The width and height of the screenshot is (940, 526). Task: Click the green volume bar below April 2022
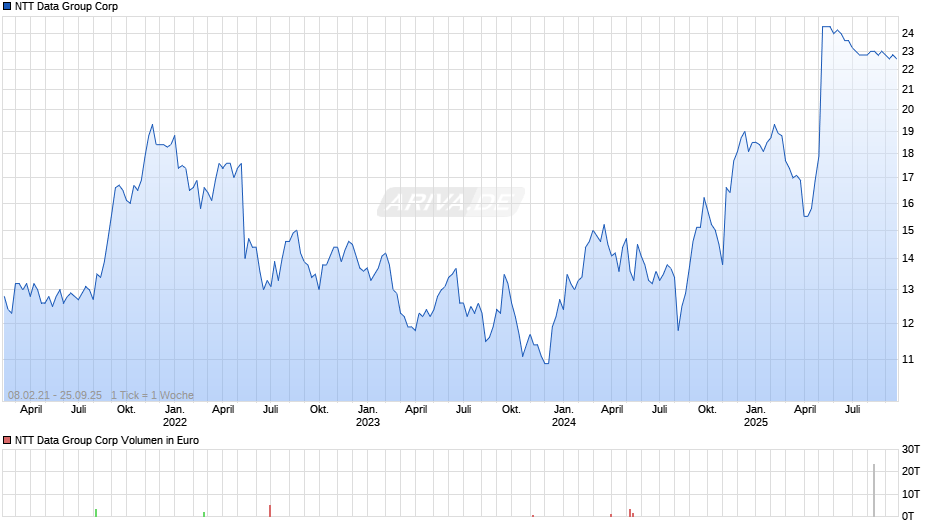[x=204, y=514]
